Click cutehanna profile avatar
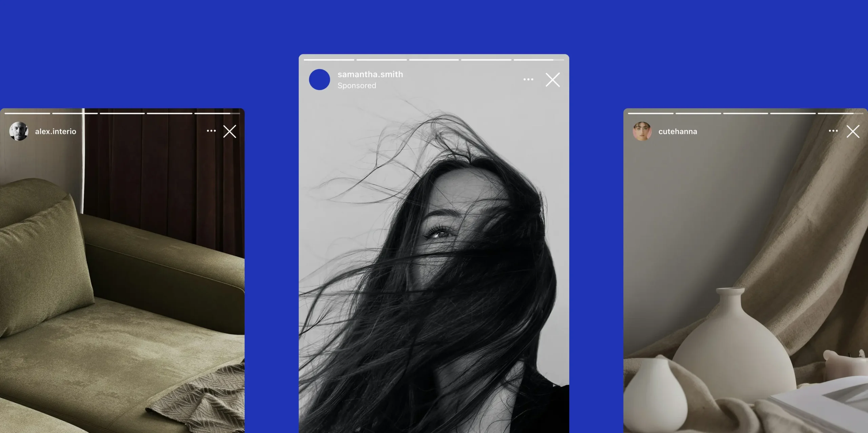The width and height of the screenshot is (868, 433). (642, 131)
